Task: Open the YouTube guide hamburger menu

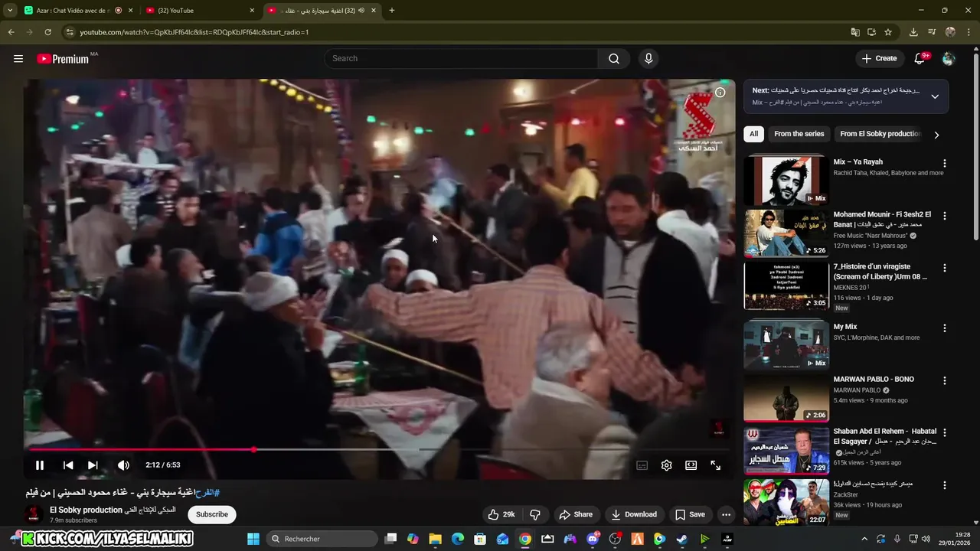Action: tap(18, 59)
